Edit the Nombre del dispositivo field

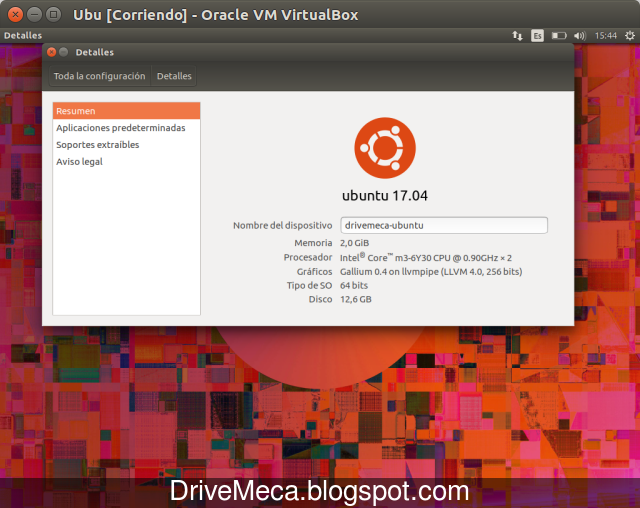[x=444, y=225]
